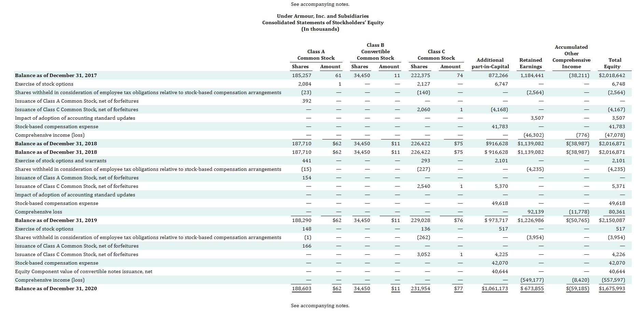Image resolution: width=644 pixels, height=313 pixels.
Task: Click the 2020 additional capital "$1,061,173"
Action: [x=495, y=288]
